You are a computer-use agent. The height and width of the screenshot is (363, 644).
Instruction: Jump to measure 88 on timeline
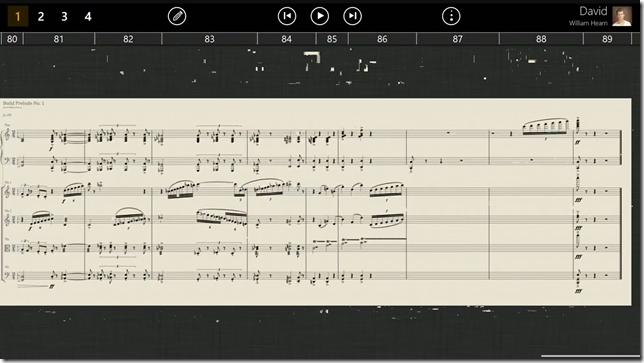[541, 39]
